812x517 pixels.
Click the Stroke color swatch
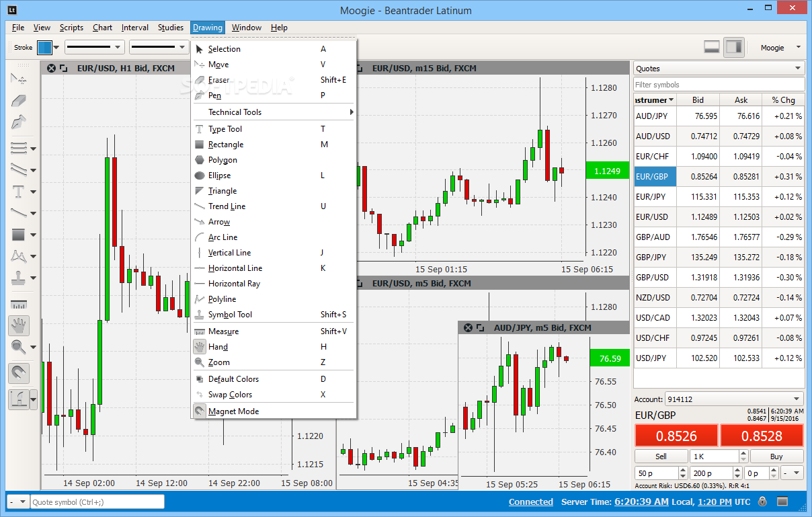click(x=44, y=48)
